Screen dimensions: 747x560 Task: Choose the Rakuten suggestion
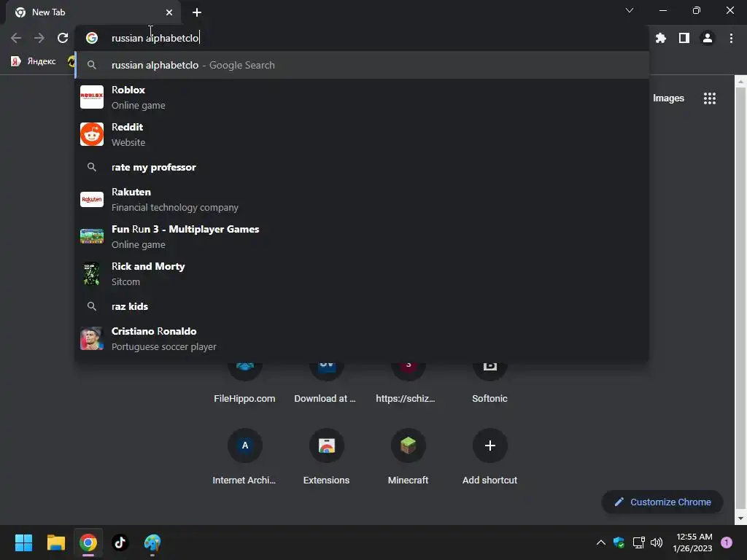pos(362,200)
